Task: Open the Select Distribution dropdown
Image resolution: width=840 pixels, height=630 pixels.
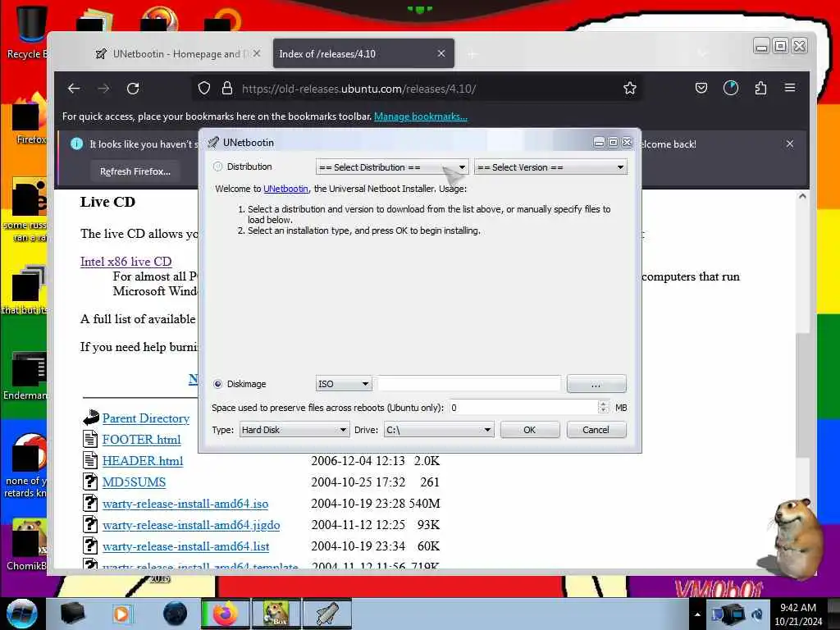Action: pyautogui.click(x=392, y=167)
